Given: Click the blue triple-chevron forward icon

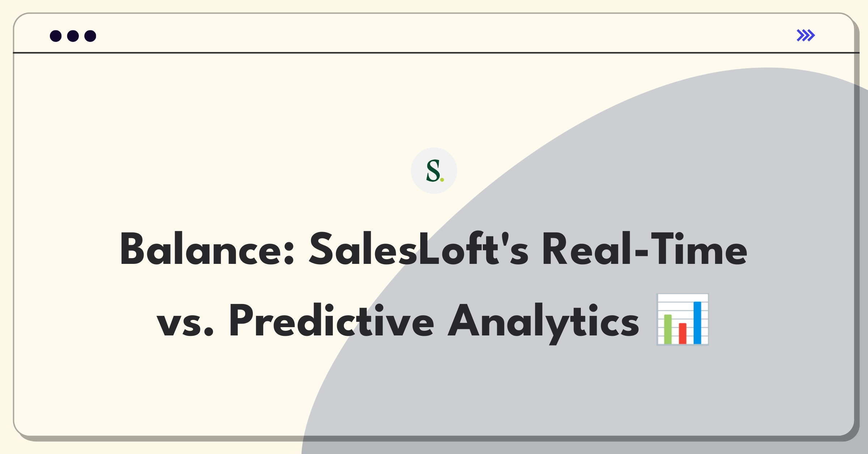Looking at the screenshot, I should (x=806, y=35).
